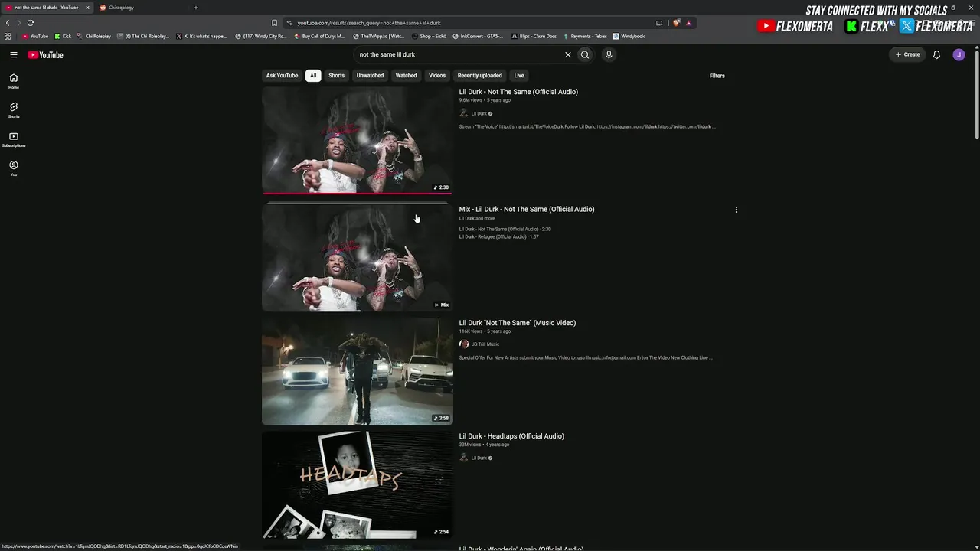Open the Buy Call of Duty bookmark
Image resolution: width=980 pixels, height=551 pixels.
click(x=319, y=36)
